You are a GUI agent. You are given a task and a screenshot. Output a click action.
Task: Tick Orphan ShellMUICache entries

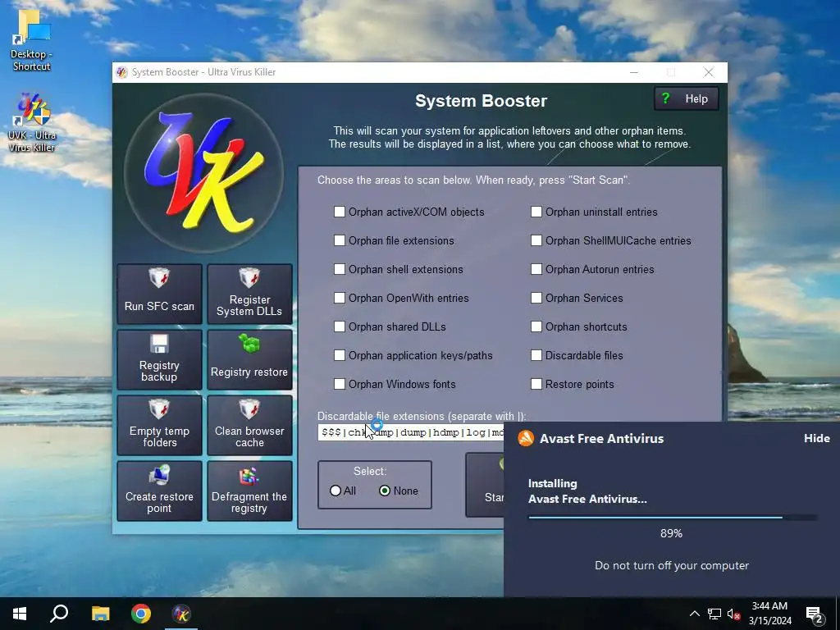536,240
